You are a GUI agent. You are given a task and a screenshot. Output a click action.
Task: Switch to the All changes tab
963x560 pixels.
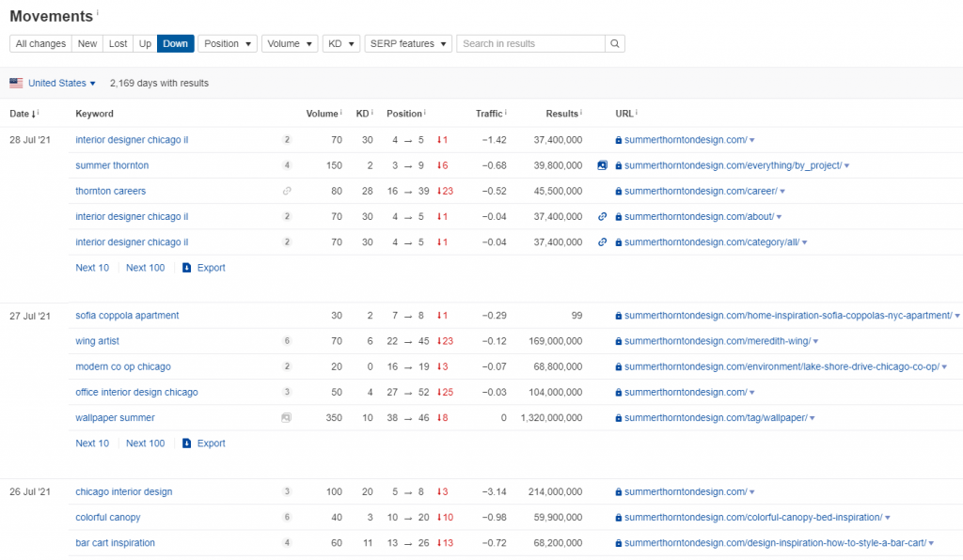(x=40, y=43)
